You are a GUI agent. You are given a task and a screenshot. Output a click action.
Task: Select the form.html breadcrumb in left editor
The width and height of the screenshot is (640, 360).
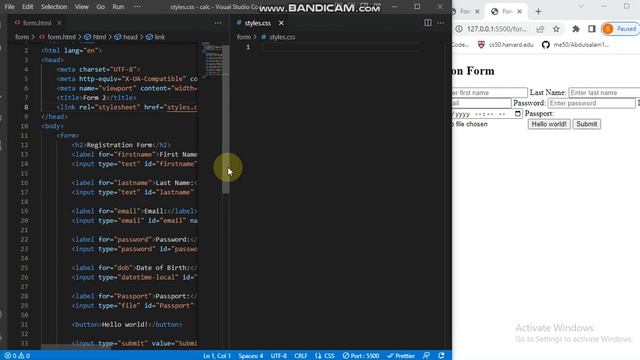[x=58, y=37]
